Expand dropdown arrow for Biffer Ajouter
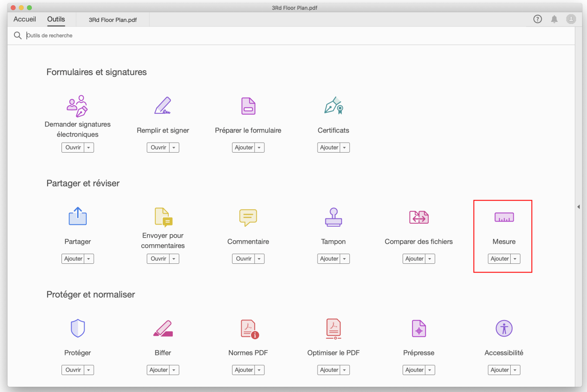Viewport: 587px width, 392px height. [174, 370]
